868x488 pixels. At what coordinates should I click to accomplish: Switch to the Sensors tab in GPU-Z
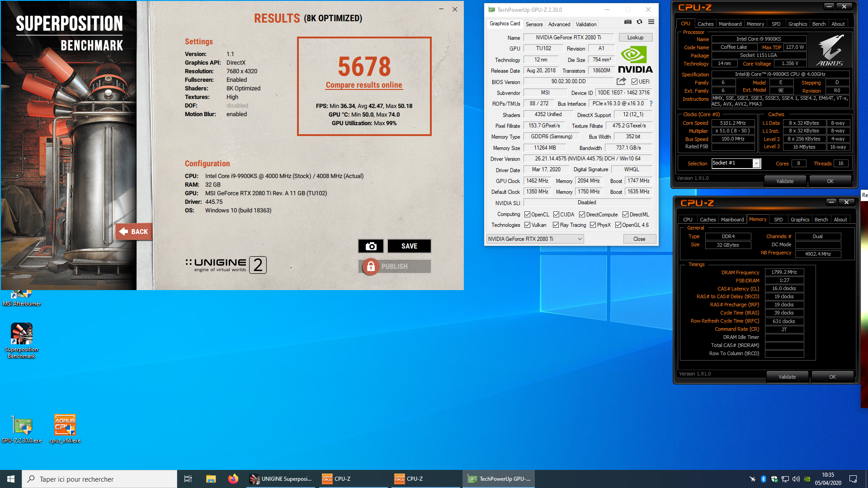[x=534, y=24]
